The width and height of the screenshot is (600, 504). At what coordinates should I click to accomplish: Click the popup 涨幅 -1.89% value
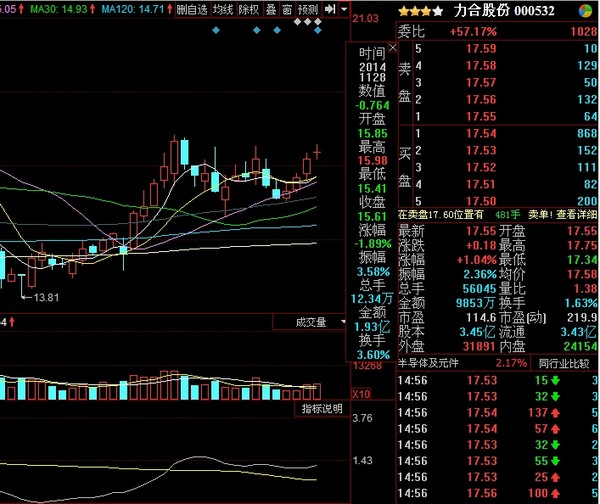(x=373, y=244)
